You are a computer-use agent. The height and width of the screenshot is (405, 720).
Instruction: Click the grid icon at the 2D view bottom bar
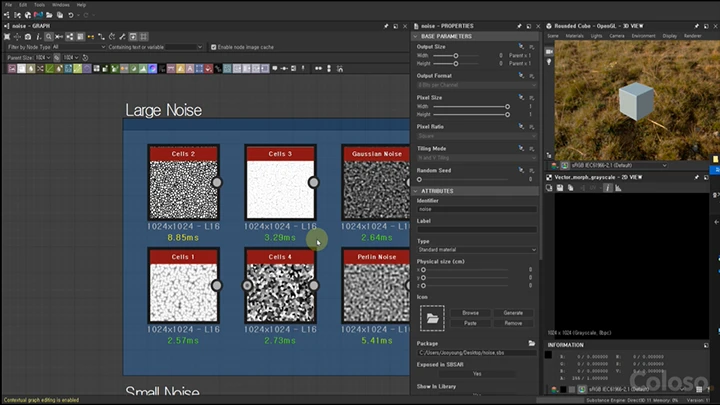tap(699, 389)
